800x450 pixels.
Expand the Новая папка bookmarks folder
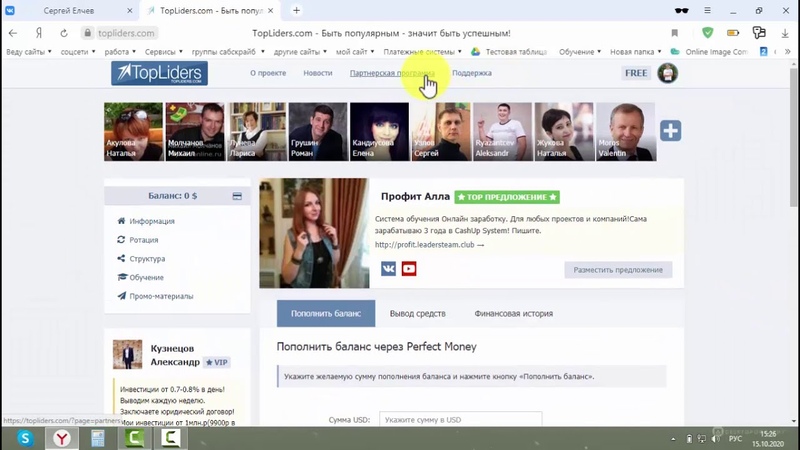click(x=636, y=52)
